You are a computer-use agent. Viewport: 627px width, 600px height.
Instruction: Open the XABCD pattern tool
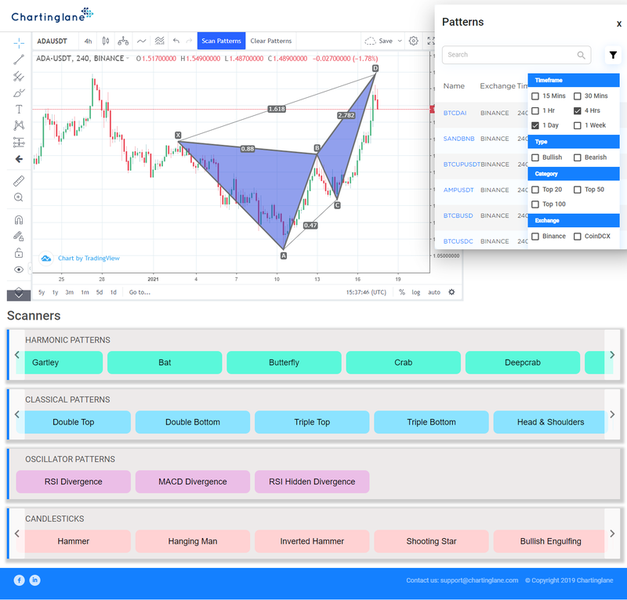pos(19,126)
